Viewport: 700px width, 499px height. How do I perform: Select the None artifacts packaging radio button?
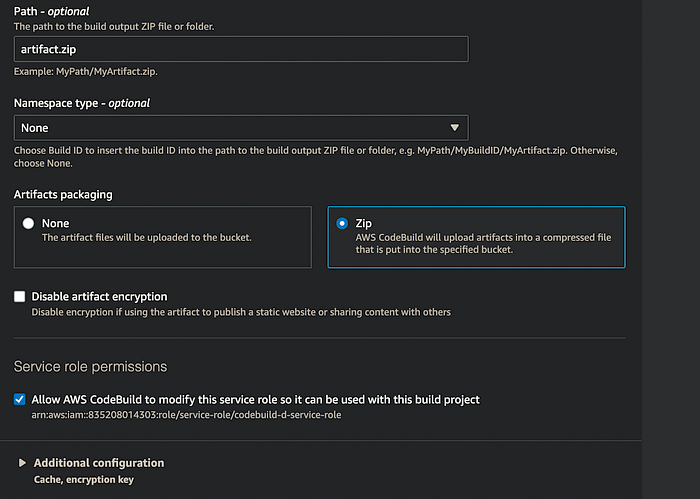click(29, 224)
